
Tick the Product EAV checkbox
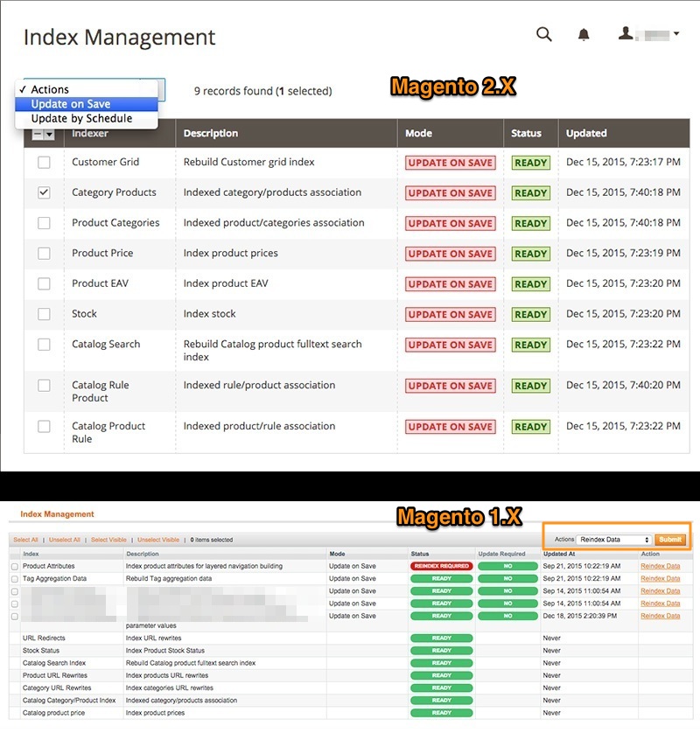(x=44, y=283)
